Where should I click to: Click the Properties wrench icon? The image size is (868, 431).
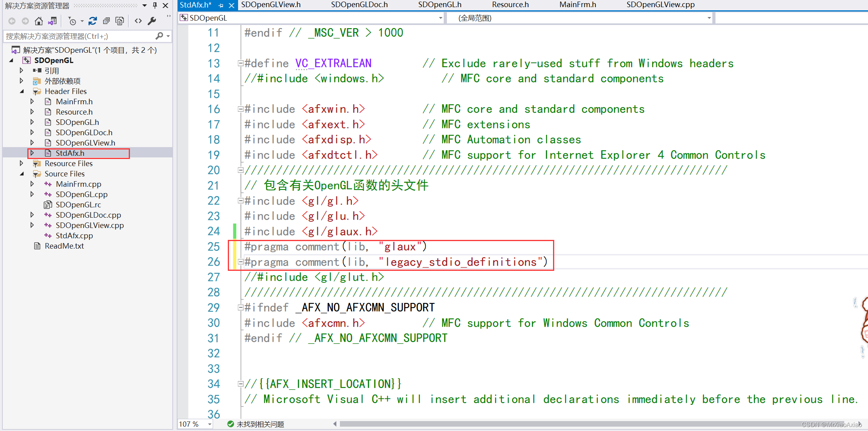click(152, 21)
